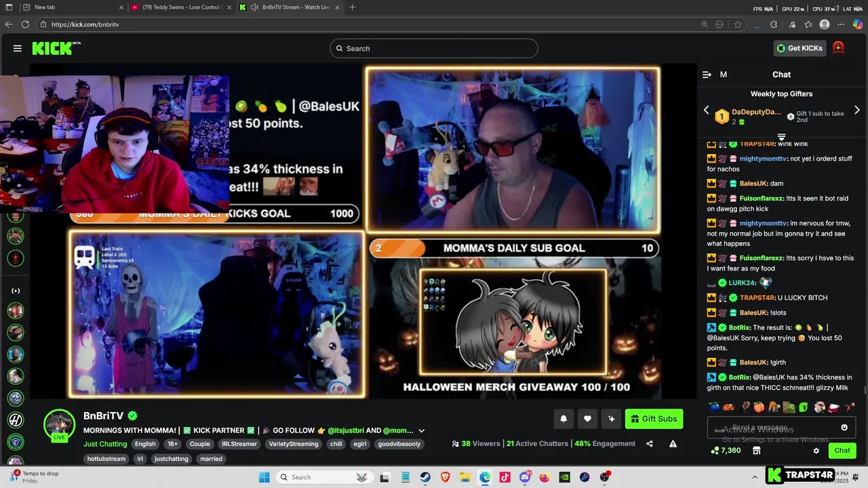Select the English tag

(x=145, y=444)
